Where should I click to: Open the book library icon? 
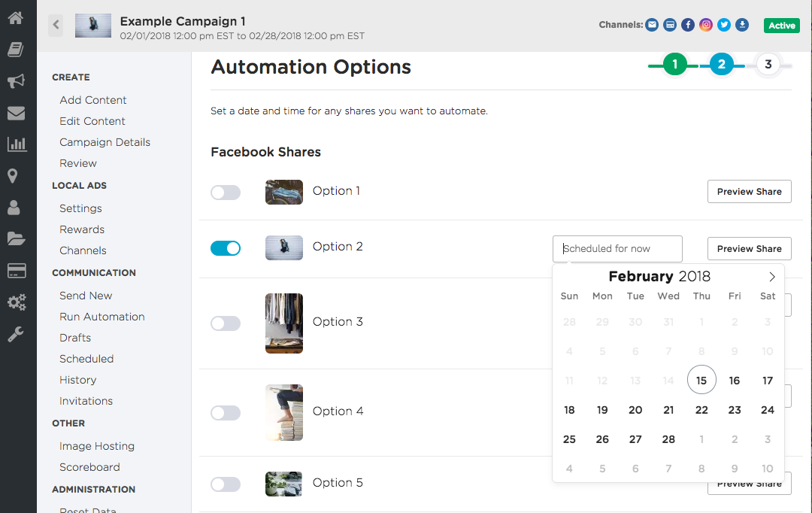(16, 50)
